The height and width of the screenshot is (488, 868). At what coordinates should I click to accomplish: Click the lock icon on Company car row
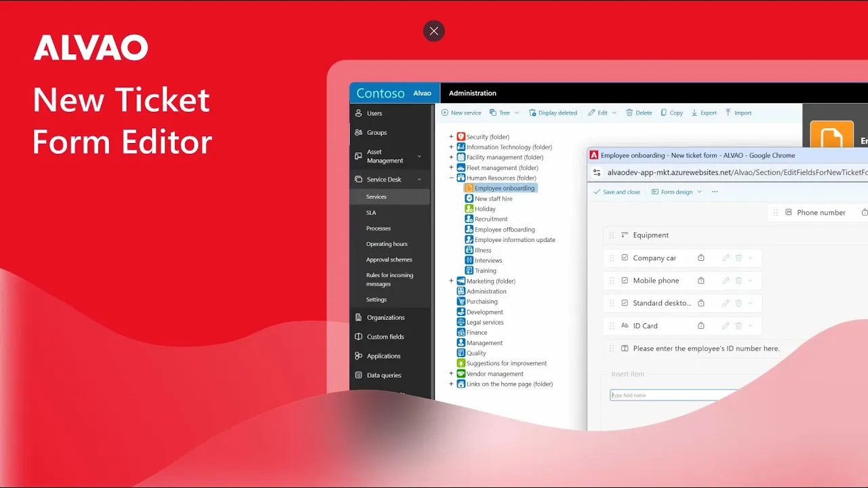701,258
